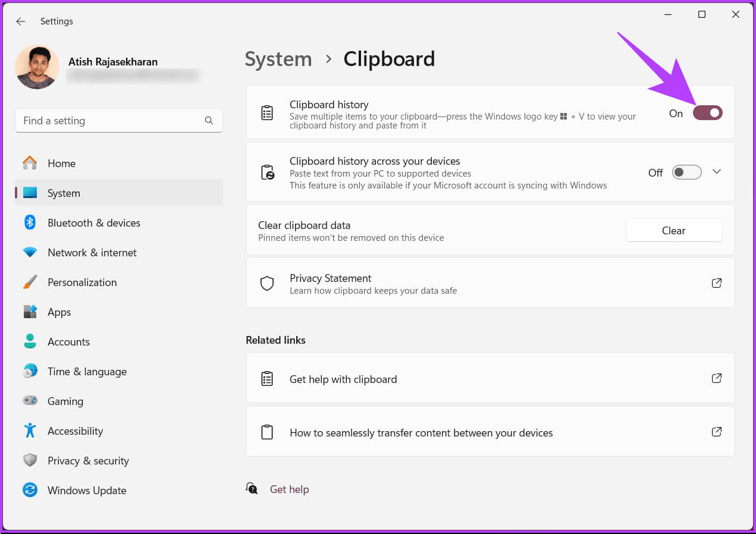
Task: Open Network & internet settings
Action: pos(119,253)
